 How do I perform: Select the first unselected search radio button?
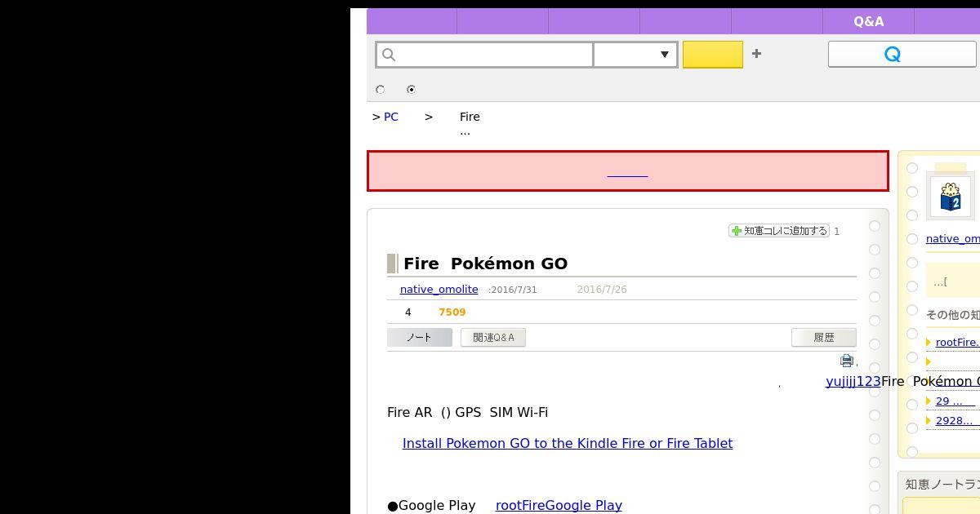pos(380,89)
